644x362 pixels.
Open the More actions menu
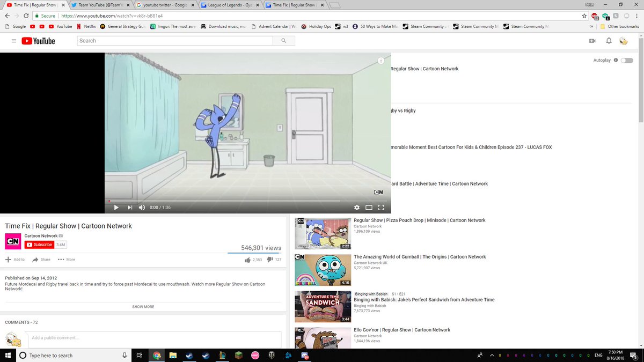[67, 260]
